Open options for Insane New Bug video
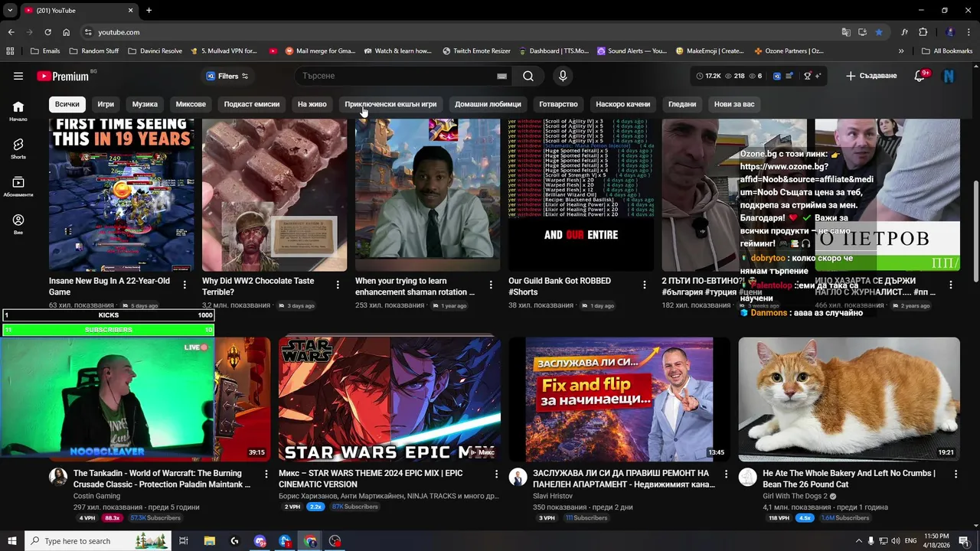Image resolution: width=980 pixels, height=551 pixels. pyautogui.click(x=185, y=285)
